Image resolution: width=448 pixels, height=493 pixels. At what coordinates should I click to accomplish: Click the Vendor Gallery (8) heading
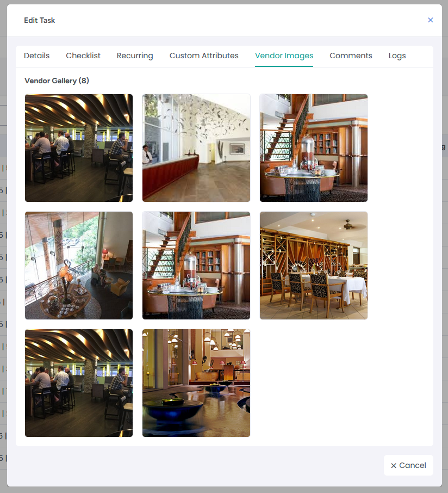(57, 81)
